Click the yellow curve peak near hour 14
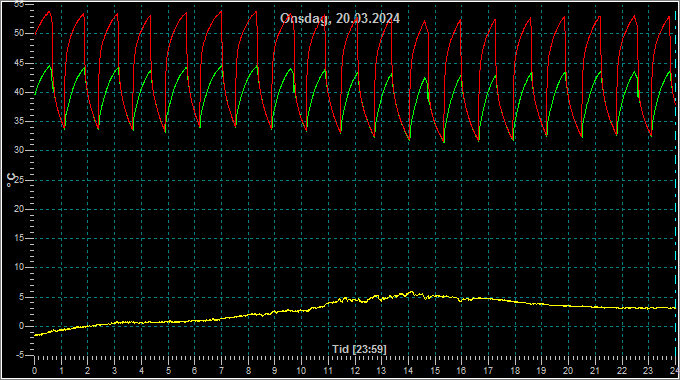 click(x=411, y=292)
